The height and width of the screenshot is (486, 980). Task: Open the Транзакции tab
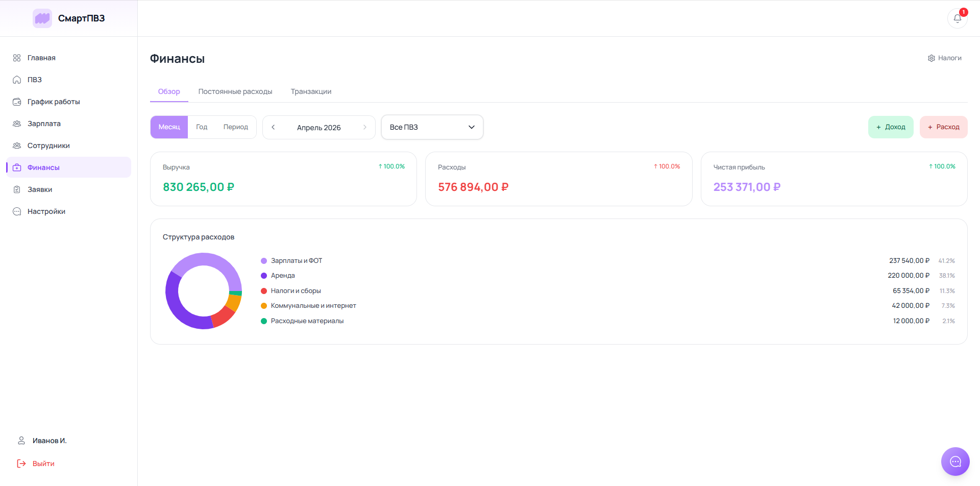[311, 91]
